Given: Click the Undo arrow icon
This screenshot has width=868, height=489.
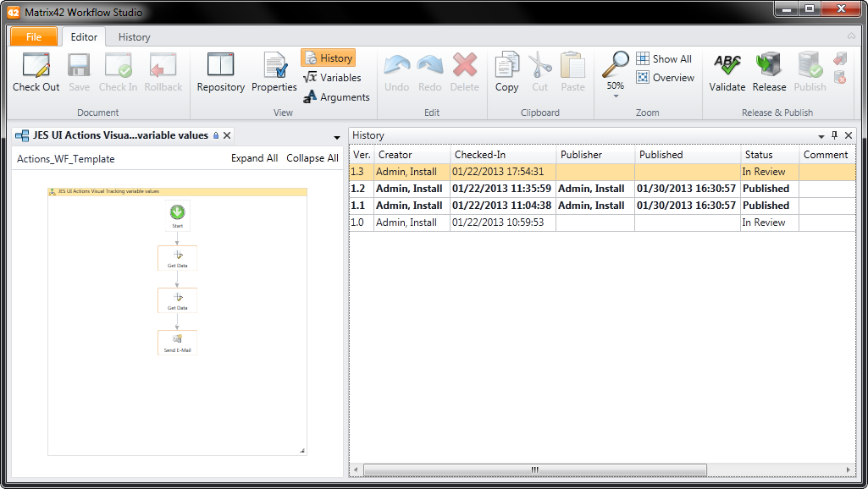Looking at the screenshot, I should point(397,64).
